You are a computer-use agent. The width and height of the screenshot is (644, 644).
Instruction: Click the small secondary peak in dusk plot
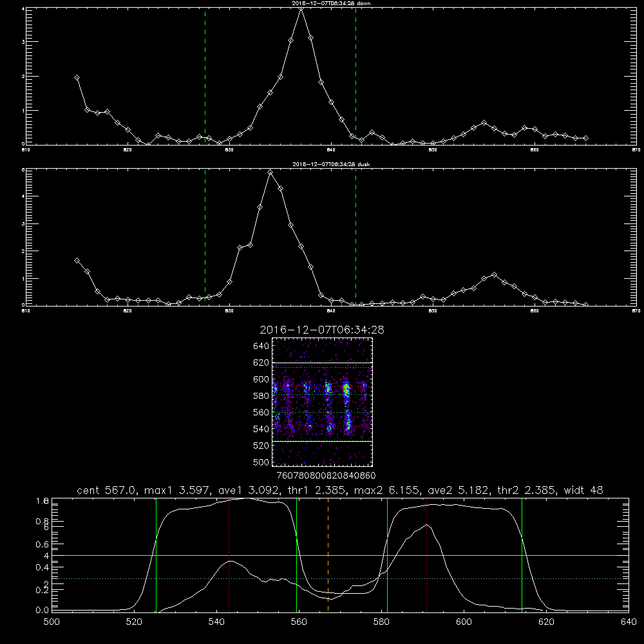[x=494, y=275]
